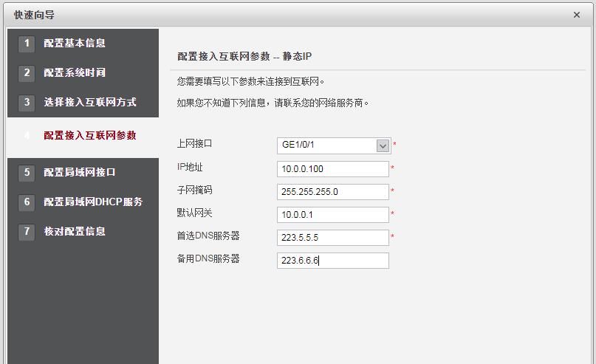This screenshot has height=364, width=596.
Task: Click the 上网接口 label text
Action: point(194,144)
